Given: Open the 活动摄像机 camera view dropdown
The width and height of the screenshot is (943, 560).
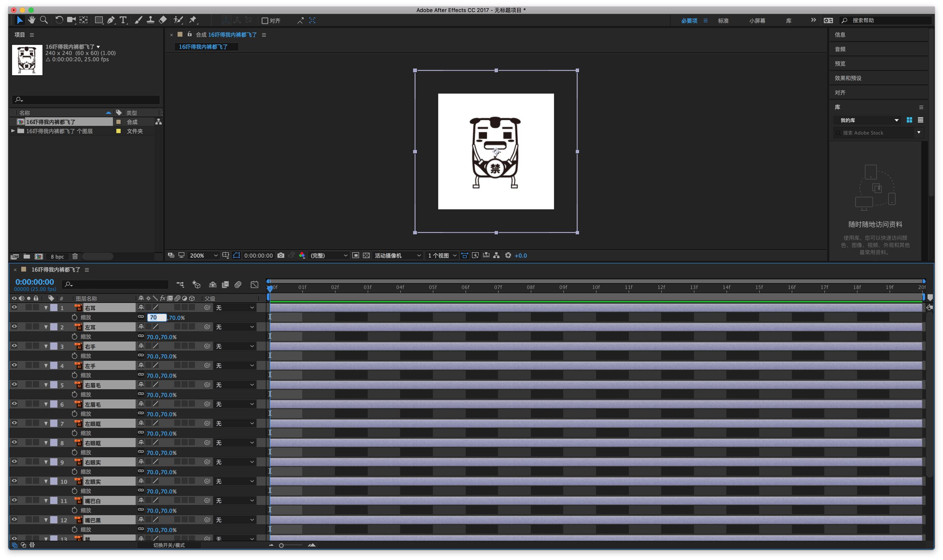Looking at the screenshot, I should (x=397, y=255).
